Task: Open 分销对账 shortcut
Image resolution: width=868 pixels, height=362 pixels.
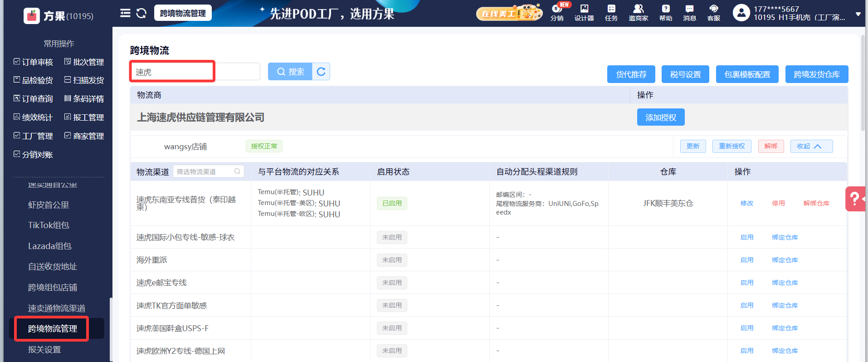Action: (x=33, y=155)
